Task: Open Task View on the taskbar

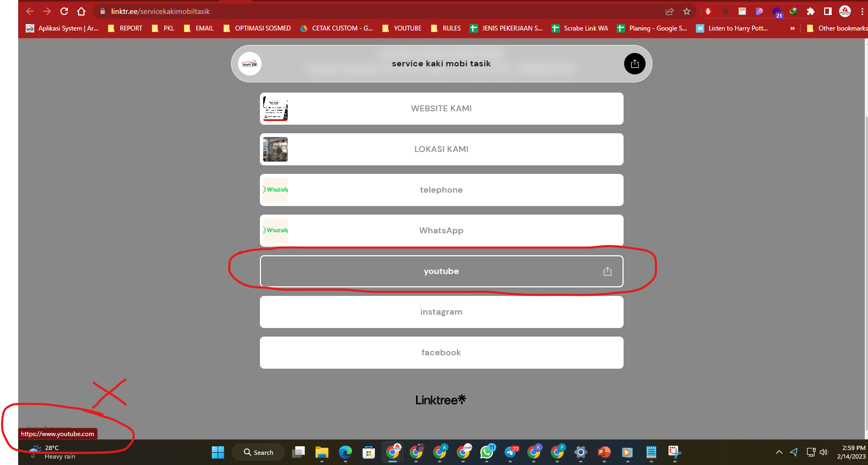Action: click(298, 453)
